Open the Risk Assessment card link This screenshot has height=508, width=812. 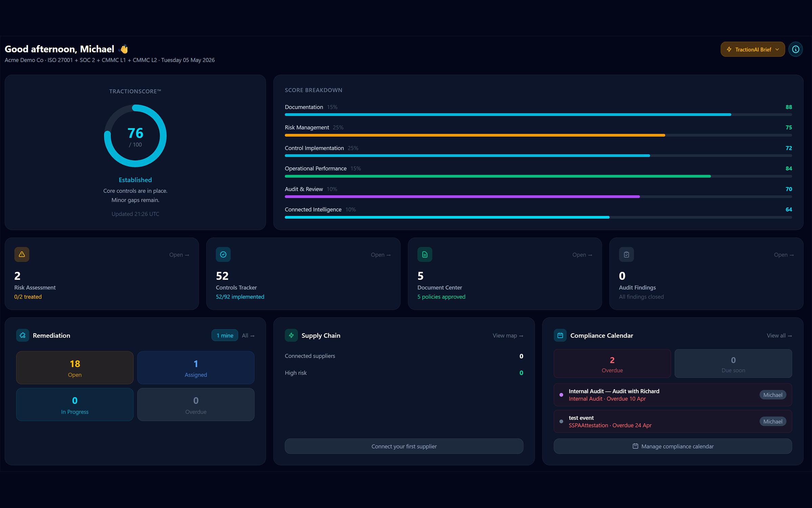pyautogui.click(x=179, y=255)
